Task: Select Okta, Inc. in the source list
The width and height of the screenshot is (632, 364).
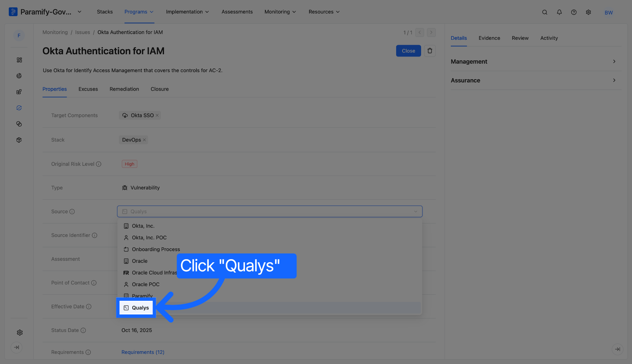Action: coord(270,226)
